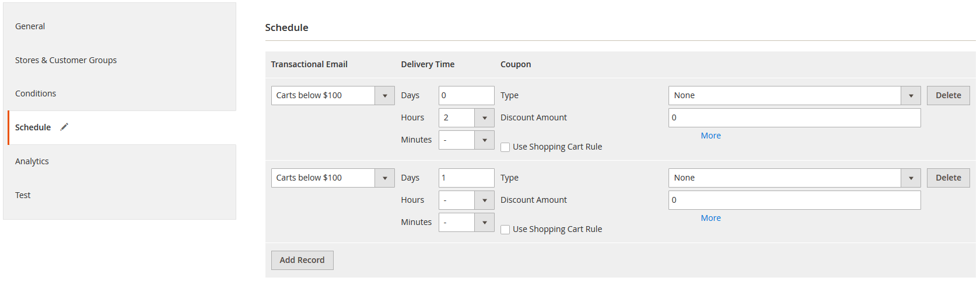Go to the Conditions tab
The width and height of the screenshot is (980, 284).
36,93
